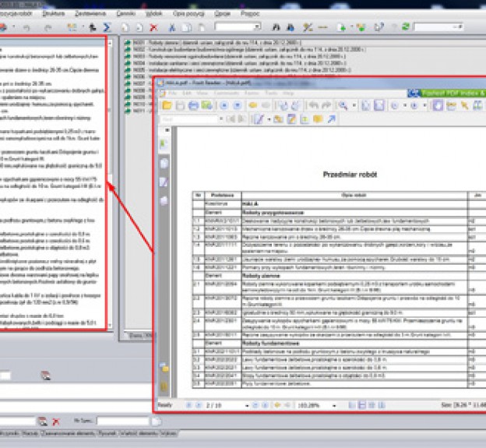486x448 pixels.
Task: Open the Opcje menu
Action: tap(222, 14)
